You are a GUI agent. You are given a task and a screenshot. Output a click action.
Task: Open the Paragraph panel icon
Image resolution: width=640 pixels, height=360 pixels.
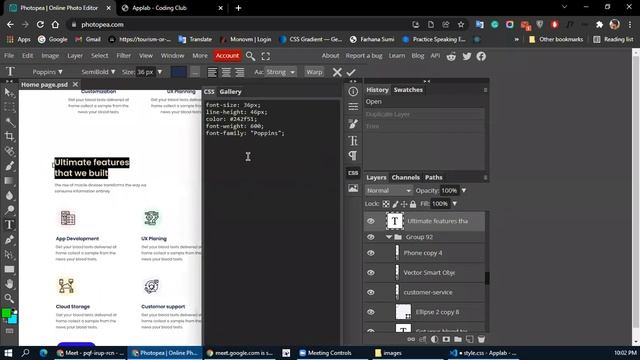(x=353, y=156)
